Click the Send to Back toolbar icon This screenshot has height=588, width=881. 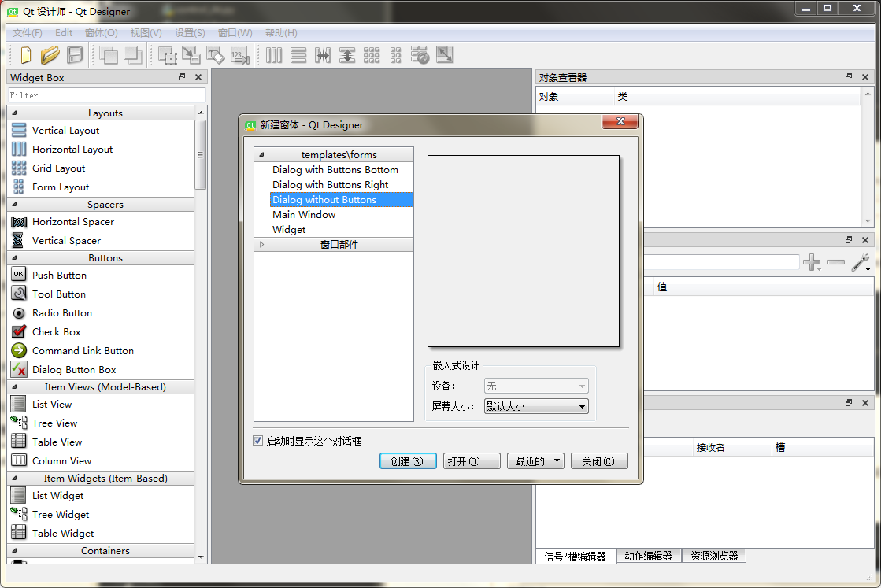click(x=133, y=55)
